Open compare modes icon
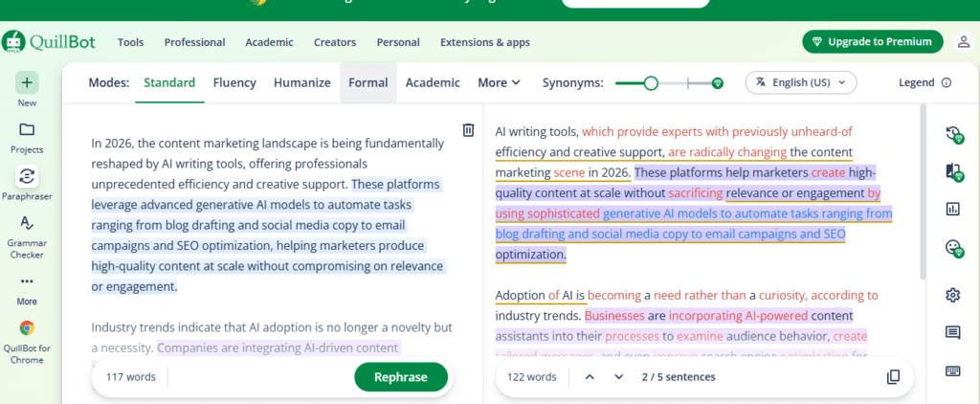 [952, 172]
